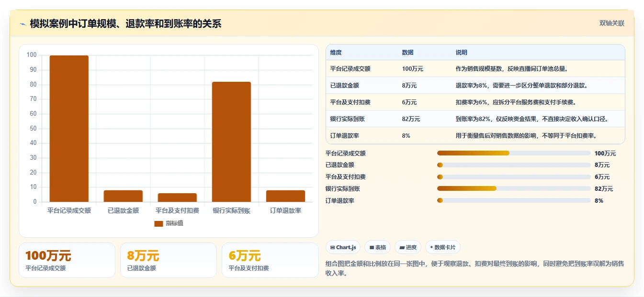Click description '作为销售规模基数，反映直播间订单池总量。'

click(512, 69)
